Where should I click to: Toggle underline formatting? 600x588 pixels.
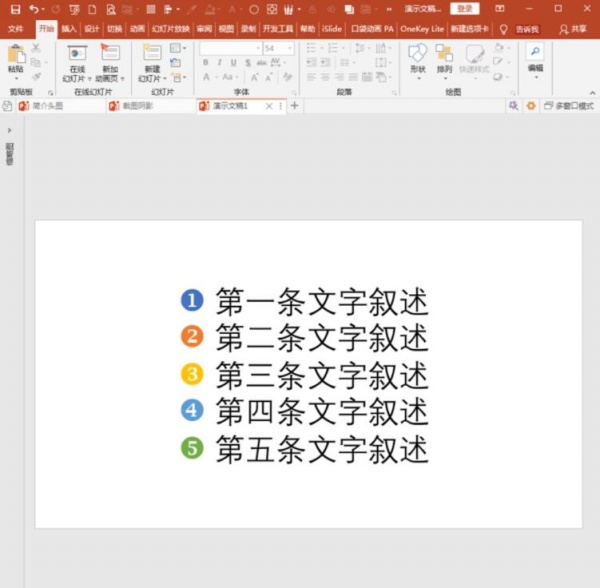point(233,62)
